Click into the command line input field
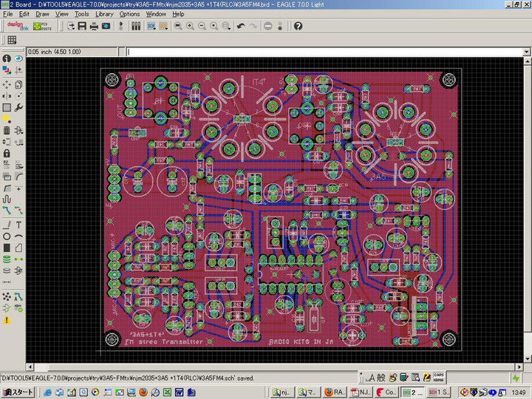 tap(325, 52)
